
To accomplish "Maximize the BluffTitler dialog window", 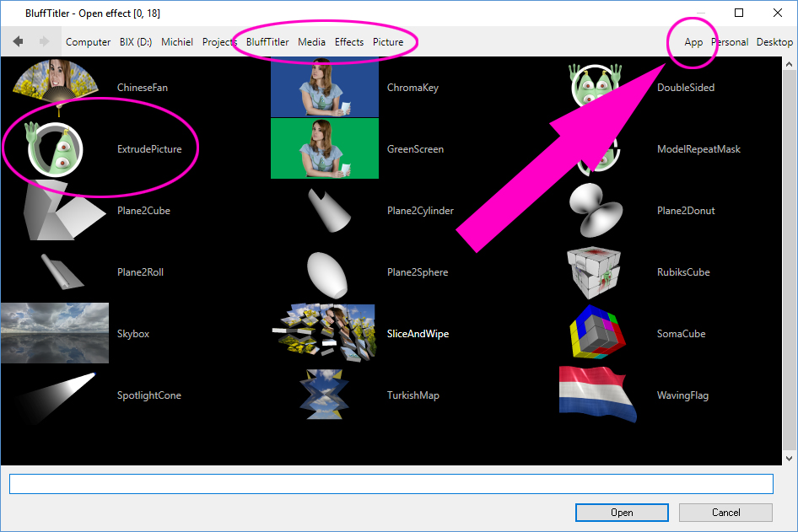I will click(739, 13).
